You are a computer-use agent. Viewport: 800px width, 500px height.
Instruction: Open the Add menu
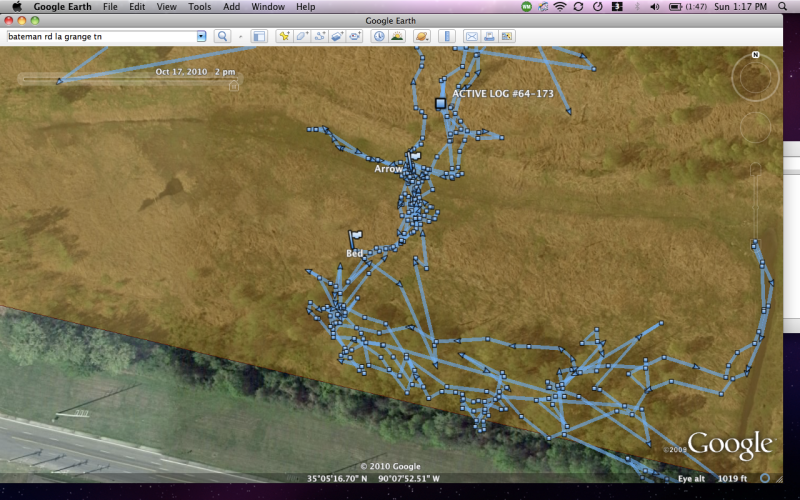pos(231,7)
